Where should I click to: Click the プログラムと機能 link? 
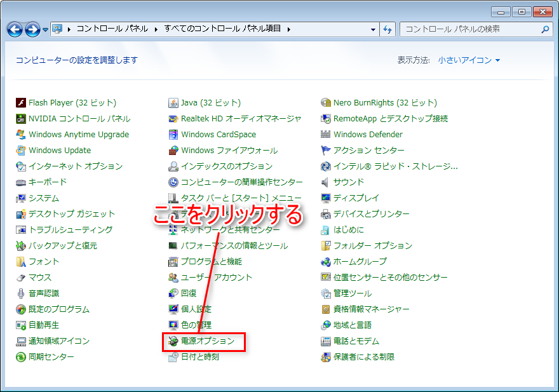[212, 262]
